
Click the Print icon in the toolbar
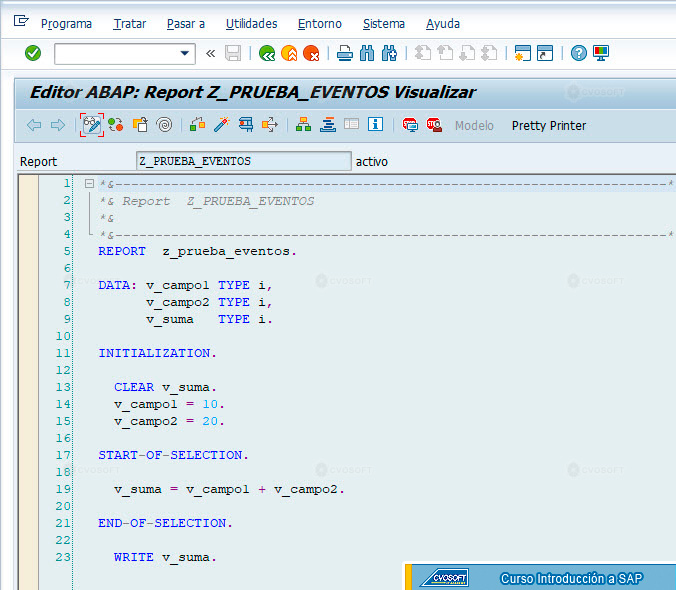click(344, 53)
